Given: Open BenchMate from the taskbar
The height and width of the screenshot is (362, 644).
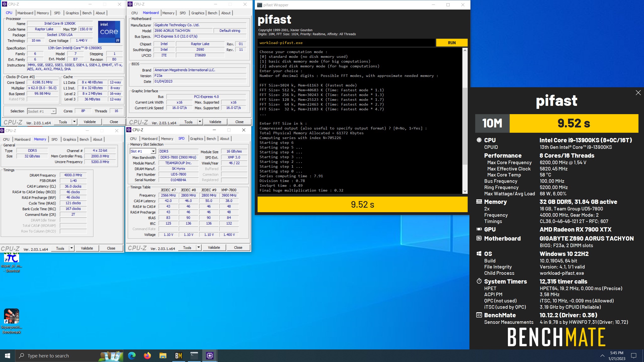Looking at the screenshot, I should tap(179, 356).
